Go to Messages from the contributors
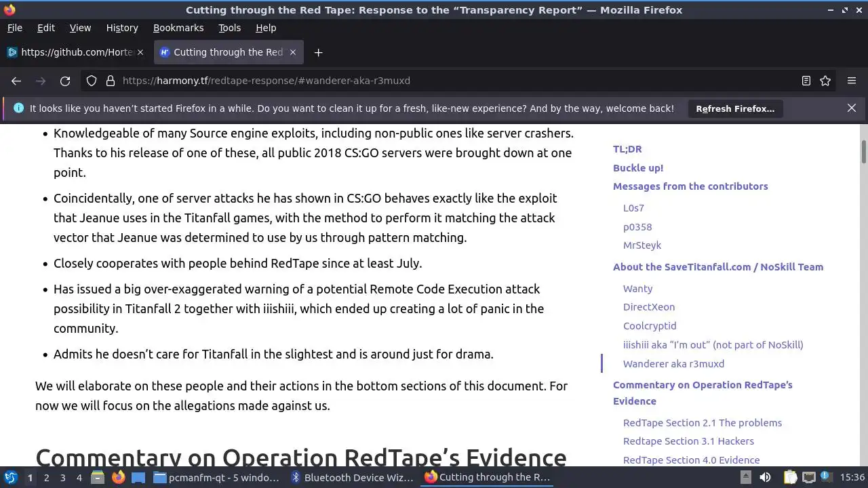868x488 pixels. pyautogui.click(x=690, y=186)
